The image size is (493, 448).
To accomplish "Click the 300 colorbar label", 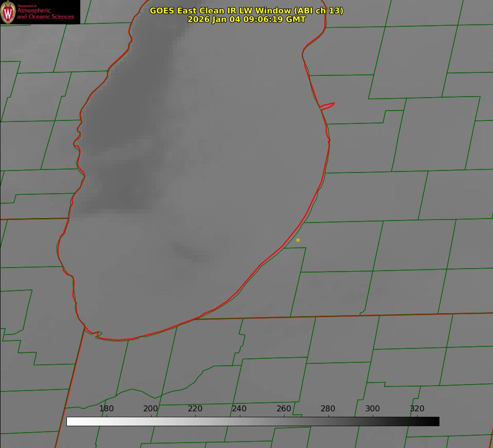I will [373, 408].
